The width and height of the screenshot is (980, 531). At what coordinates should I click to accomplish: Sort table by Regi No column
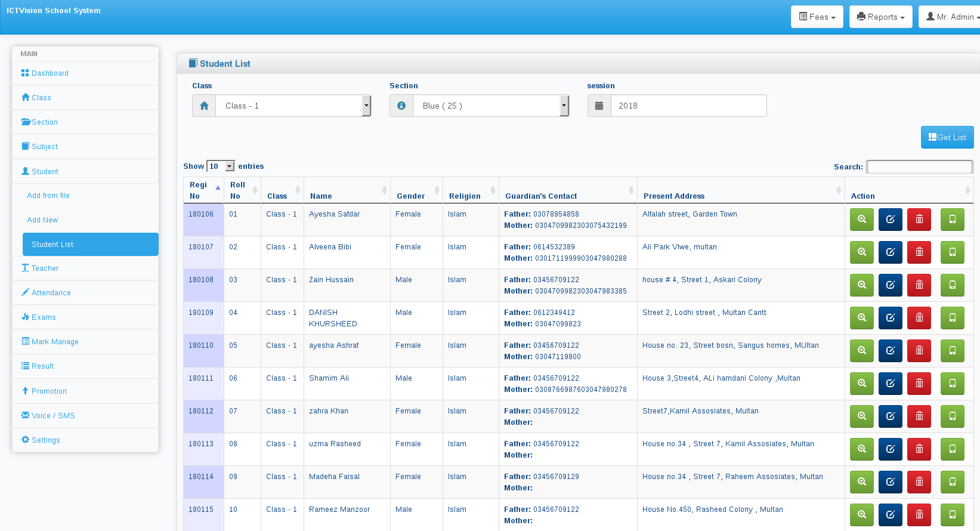click(x=203, y=190)
